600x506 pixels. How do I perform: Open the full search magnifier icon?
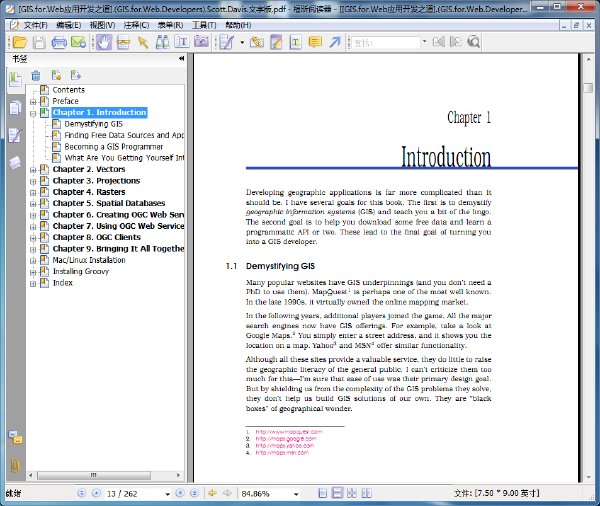[474, 42]
